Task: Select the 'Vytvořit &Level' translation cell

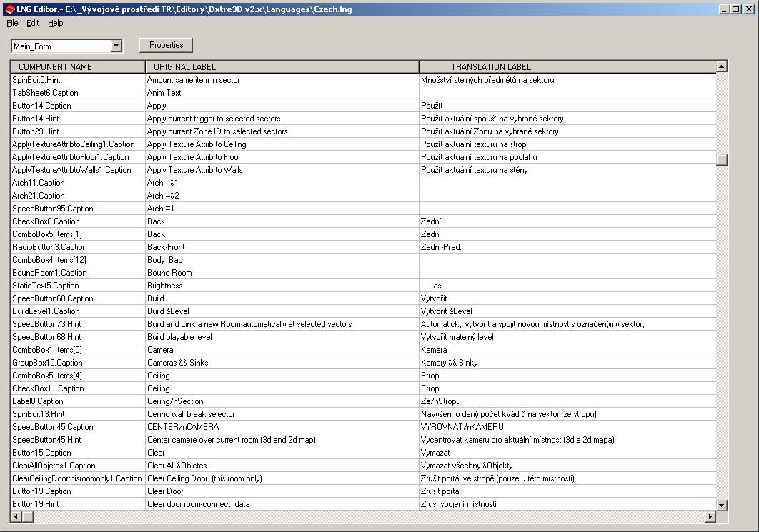Action: point(567,311)
